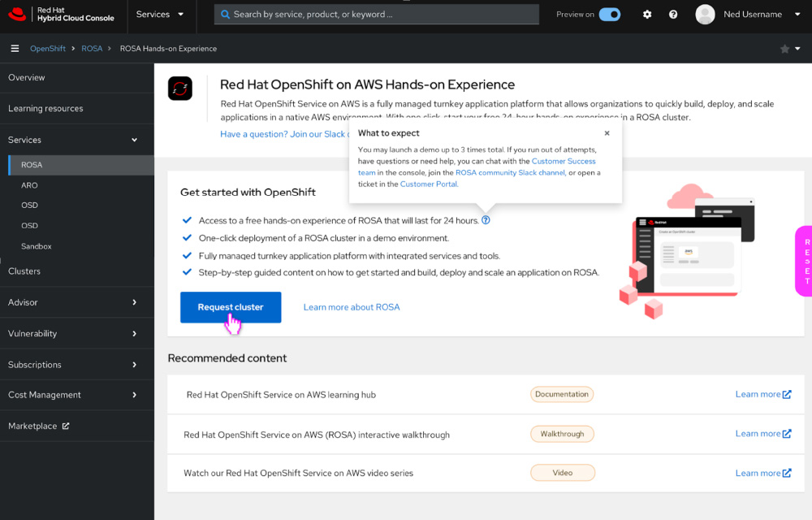Turn off the Preview toggle

click(x=610, y=15)
